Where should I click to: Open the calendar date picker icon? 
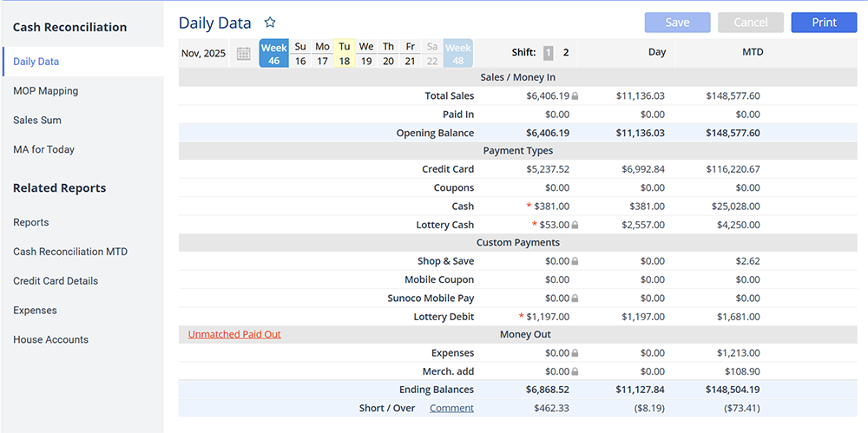click(244, 54)
